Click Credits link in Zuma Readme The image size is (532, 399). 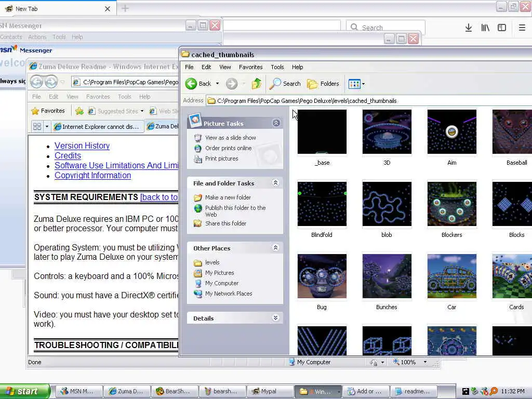click(x=68, y=155)
